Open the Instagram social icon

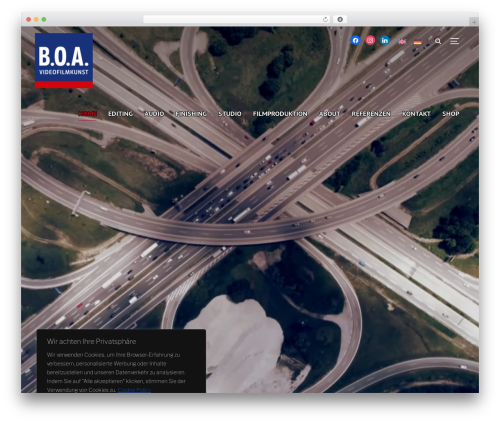click(370, 40)
